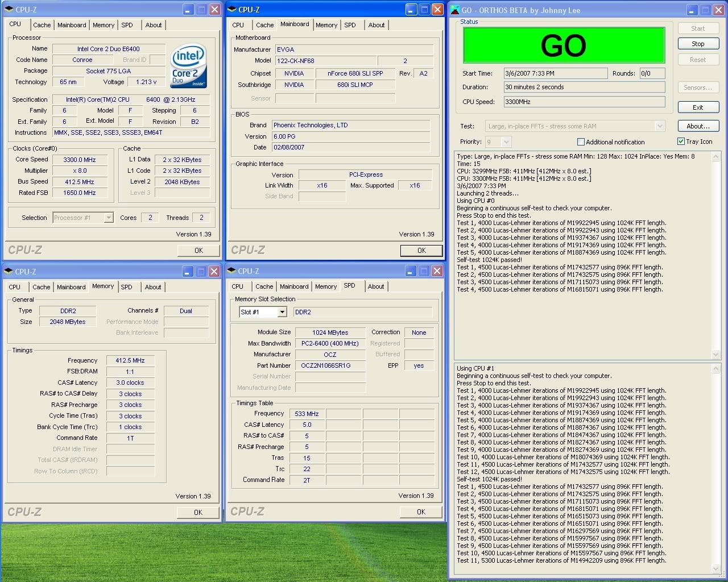
Task: Open SPD tab in the CPU tab window
Action: click(127, 25)
